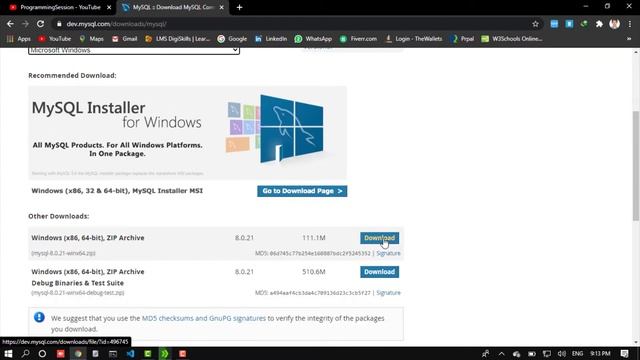The image size is (640, 360).
Task: Click the first blue extension icon in toolbar
Action: tap(554, 24)
